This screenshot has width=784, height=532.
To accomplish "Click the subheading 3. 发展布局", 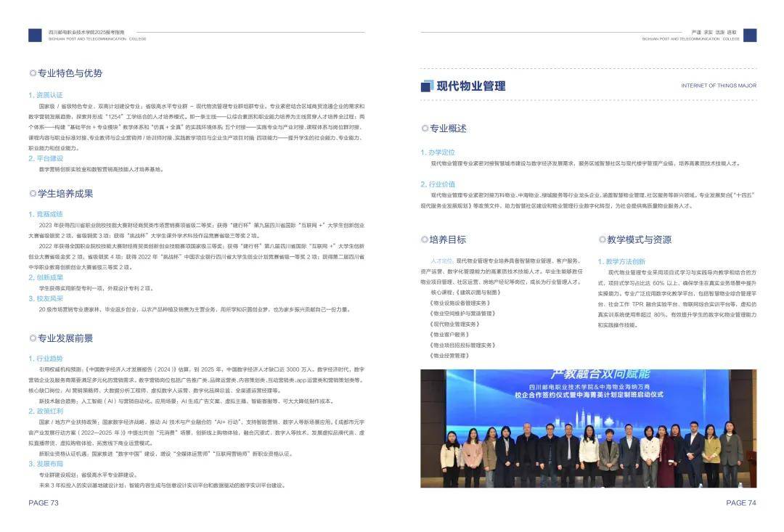I will [46, 464].
